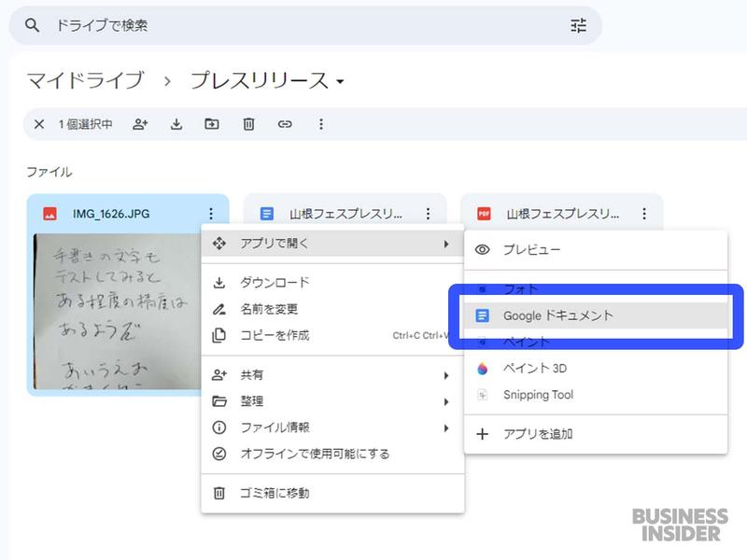Viewport: 747px width, 560px height.
Task: Open advanced search options filter icon
Action: click(x=579, y=26)
